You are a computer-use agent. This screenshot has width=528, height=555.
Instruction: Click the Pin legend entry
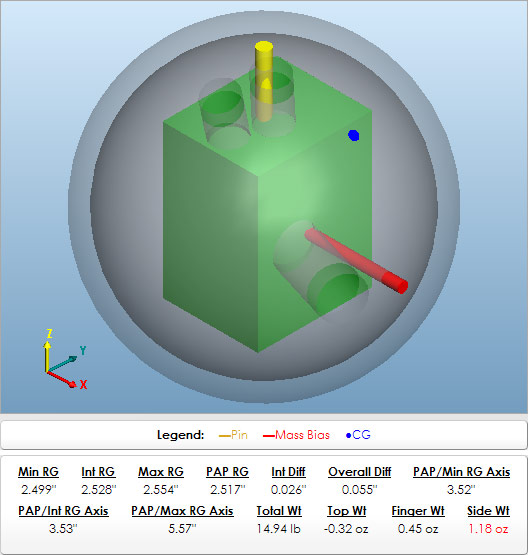[x=233, y=435]
